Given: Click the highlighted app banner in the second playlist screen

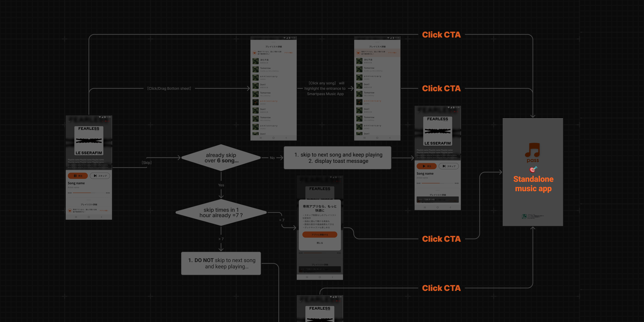Looking at the screenshot, I should point(377,53).
